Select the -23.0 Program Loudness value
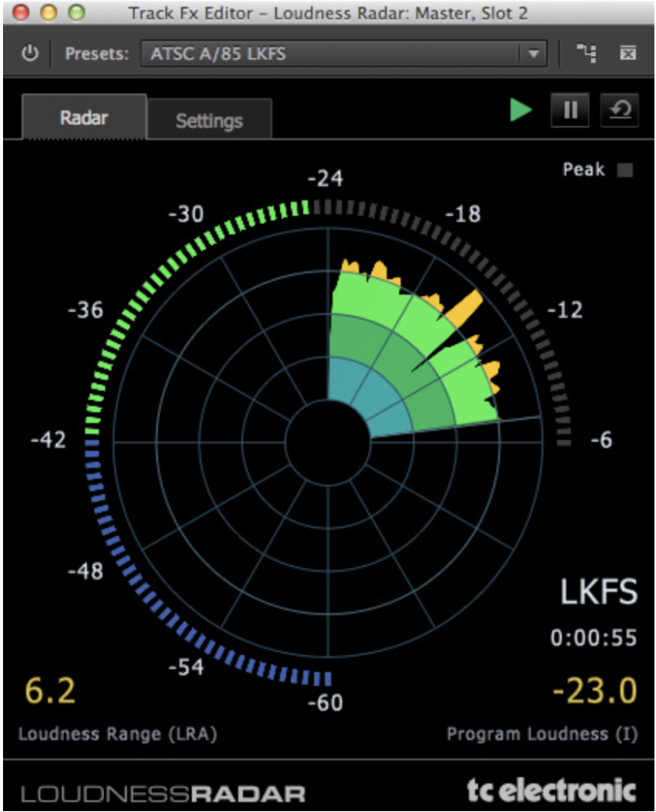The width and height of the screenshot is (656, 812). click(x=594, y=691)
